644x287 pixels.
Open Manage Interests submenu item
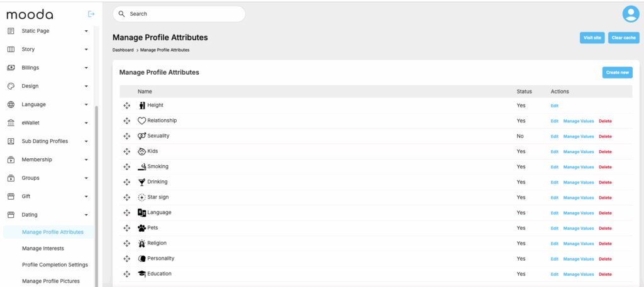click(x=43, y=248)
